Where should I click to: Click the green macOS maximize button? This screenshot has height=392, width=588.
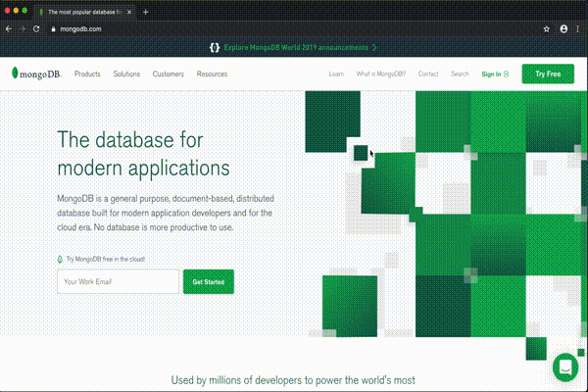point(24,11)
